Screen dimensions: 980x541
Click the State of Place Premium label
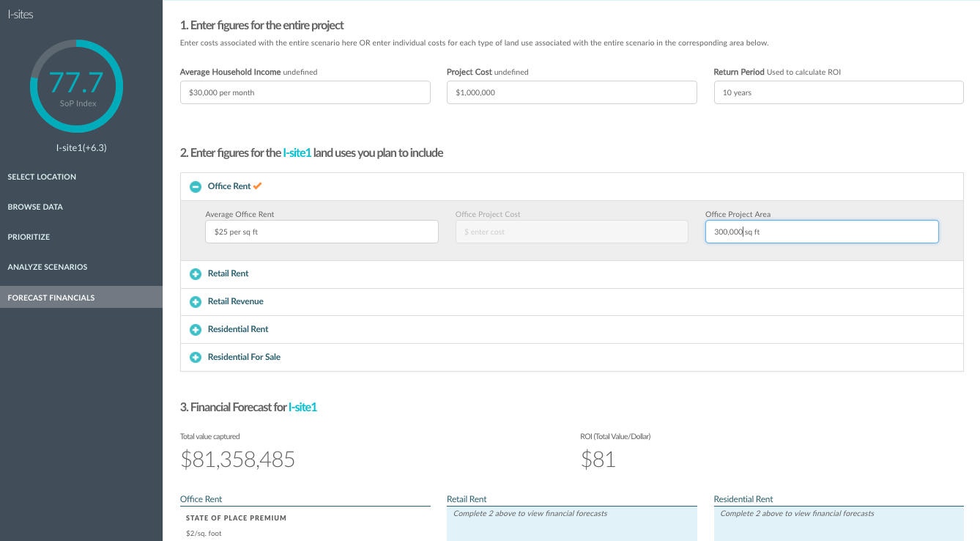point(236,518)
